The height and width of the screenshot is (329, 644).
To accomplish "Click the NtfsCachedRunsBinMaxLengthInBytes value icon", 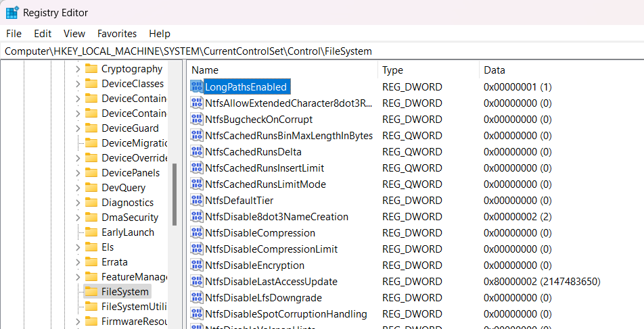I will click(x=197, y=136).
